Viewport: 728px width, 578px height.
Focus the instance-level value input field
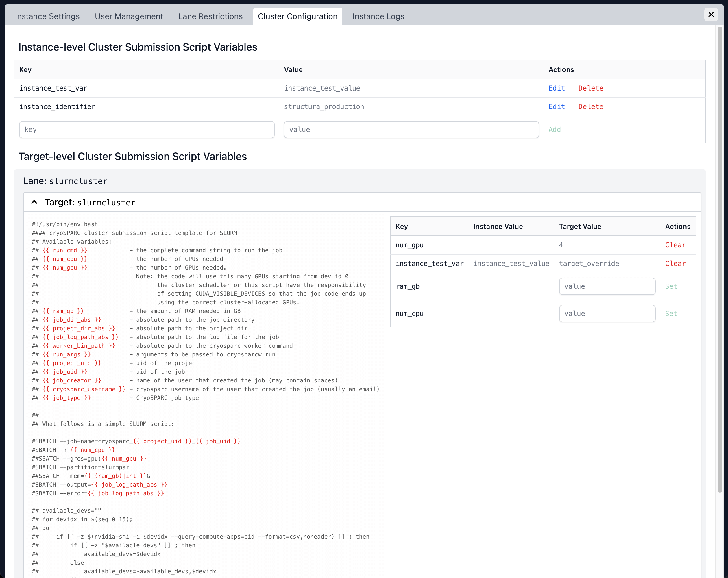(x=411, y=130)
